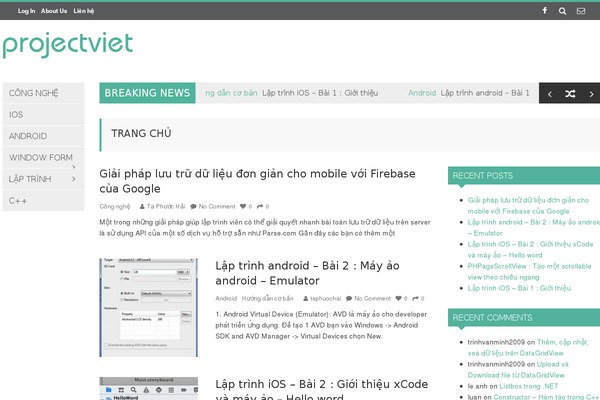Image resolution: width=600 pixels, height=400 pixels.
Task: Click the BREAKING NEWS label
Action: [x=147, y=93]
